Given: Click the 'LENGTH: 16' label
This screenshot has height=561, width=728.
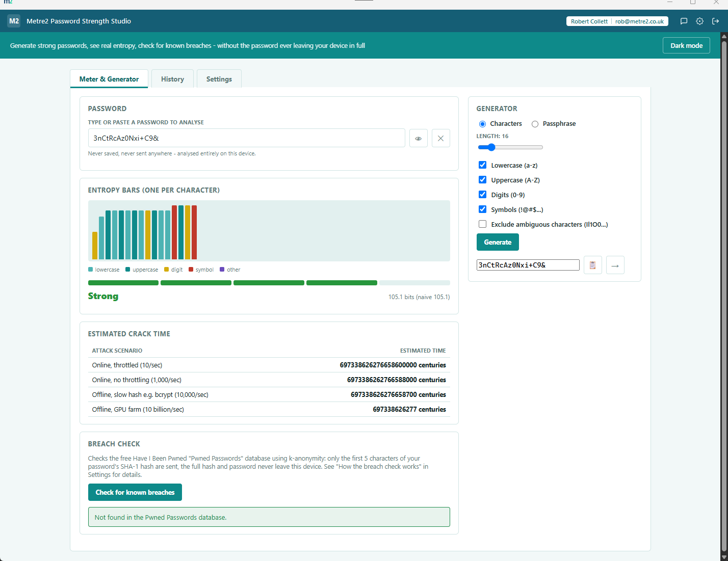Looking at the screenshot, I should [x=492, y=136].
